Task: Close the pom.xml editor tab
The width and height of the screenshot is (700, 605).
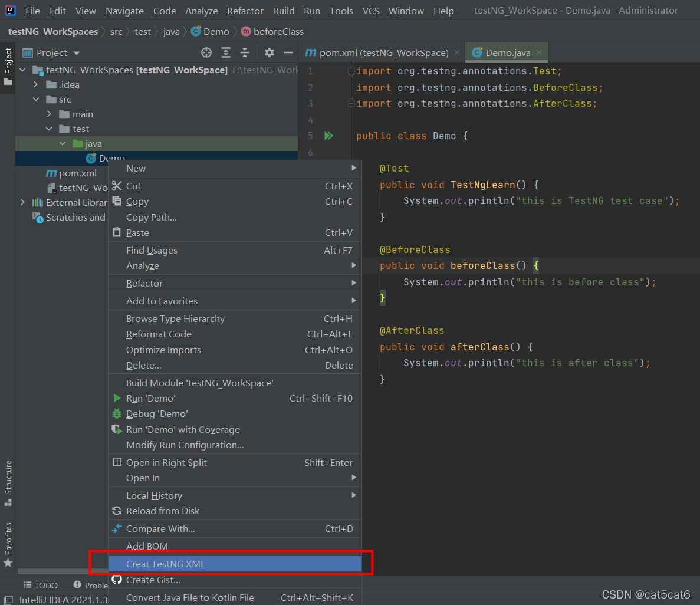Action: click(x=456, y=52)
